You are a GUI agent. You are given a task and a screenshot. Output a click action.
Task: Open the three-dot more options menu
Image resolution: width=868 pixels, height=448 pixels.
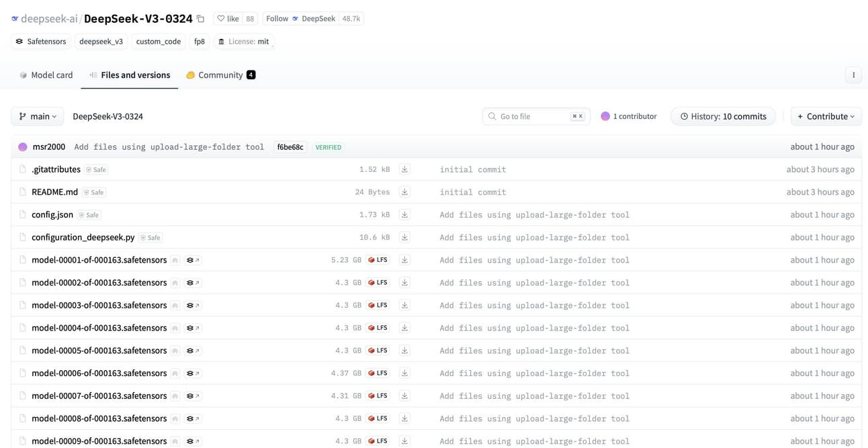click(x=853, y=75)
